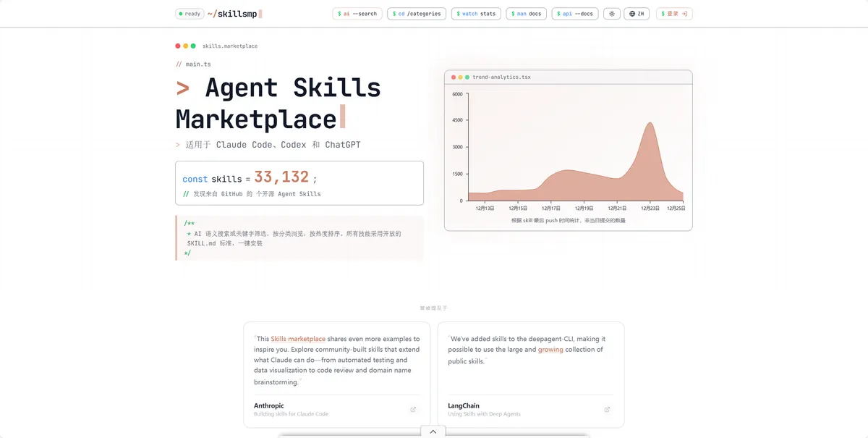Open the api --docs link
Screen dimensions: 868x438
[574, 14]
